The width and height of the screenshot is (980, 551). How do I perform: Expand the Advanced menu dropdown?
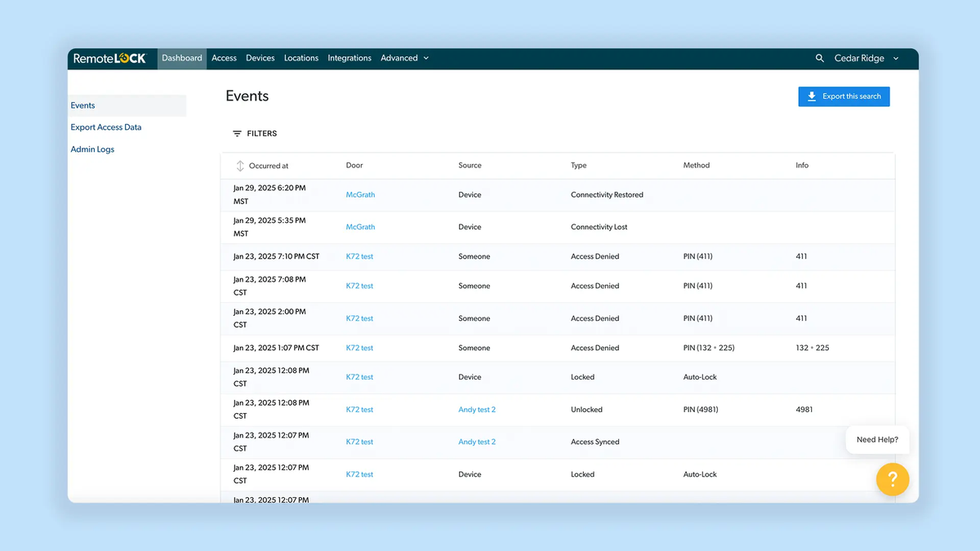click(x=404, y=59)
